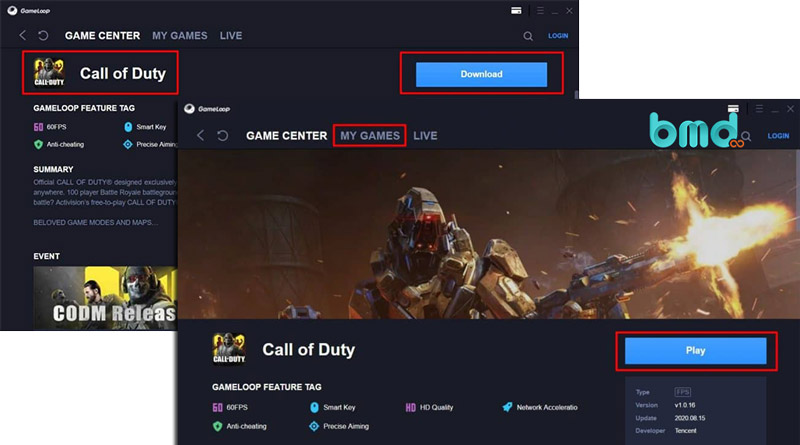Minimize the front Gameloop window
This screenshot has width=800, height=445.
point(775,109)
